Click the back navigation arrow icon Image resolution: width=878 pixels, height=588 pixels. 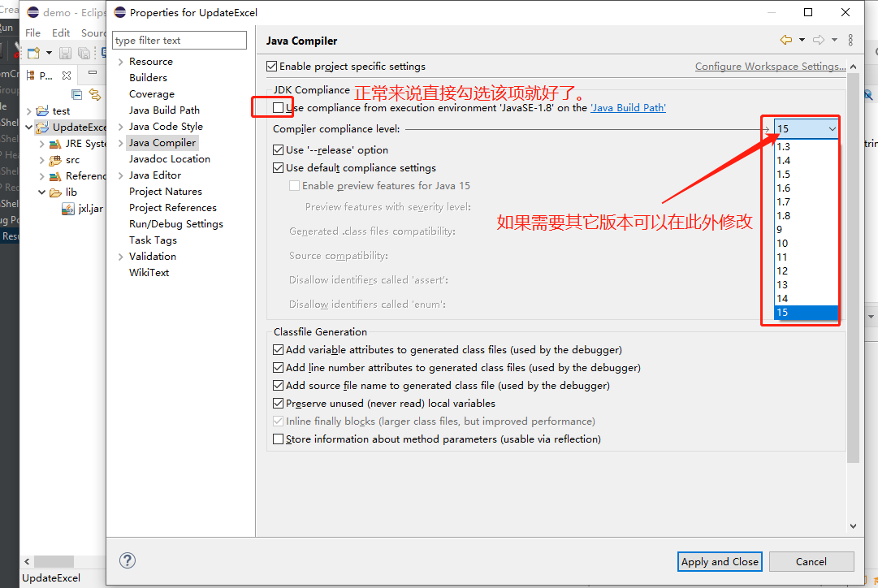click(x=785, y=40)
